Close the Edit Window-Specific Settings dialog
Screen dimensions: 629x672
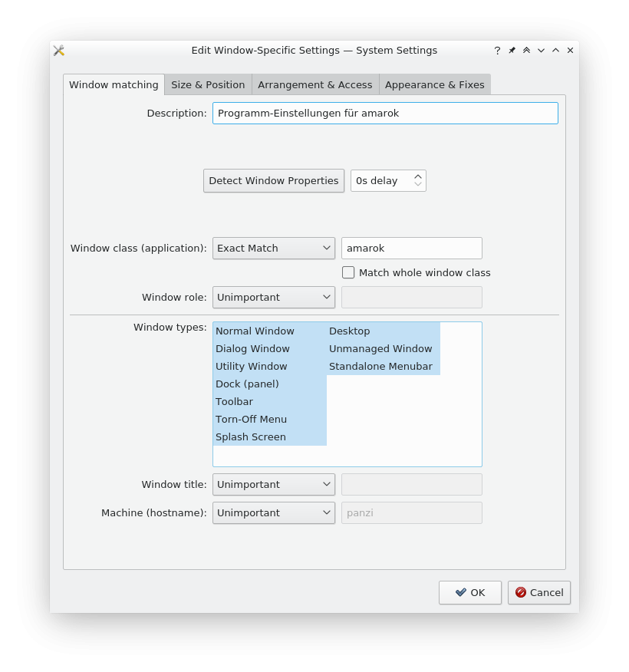pyautogui.click(x=570, y=51)
